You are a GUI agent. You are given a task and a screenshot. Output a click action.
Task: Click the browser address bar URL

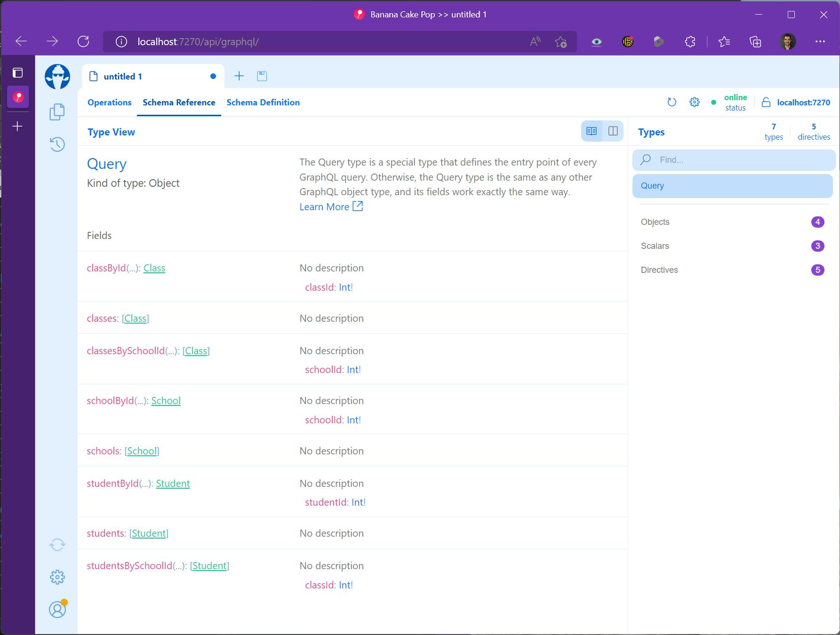coord(198,42)
